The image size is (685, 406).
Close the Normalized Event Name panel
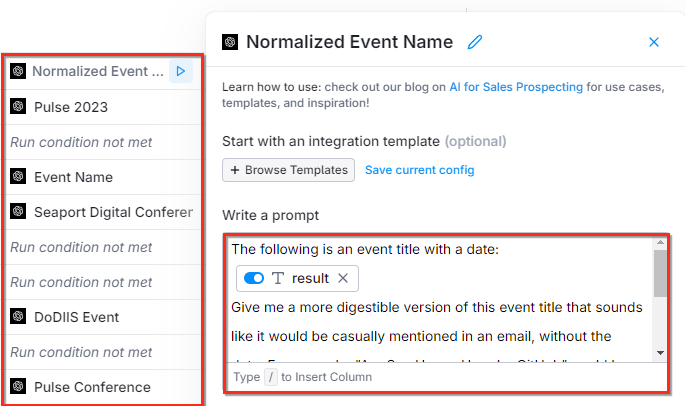coord(654,42)
